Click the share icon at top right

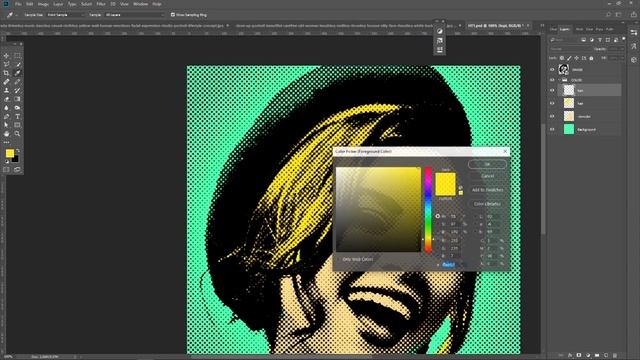[633, 15]
